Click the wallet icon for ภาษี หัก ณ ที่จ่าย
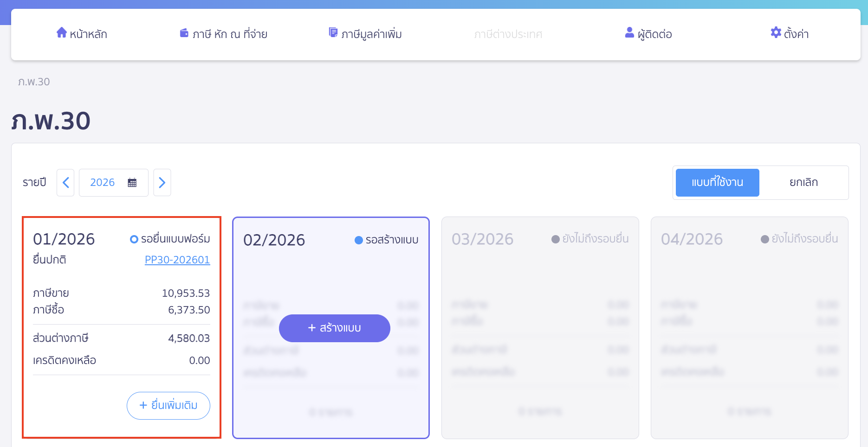This screenshot has width=868, height=447. pyautogui.click(x=184, y=33)
